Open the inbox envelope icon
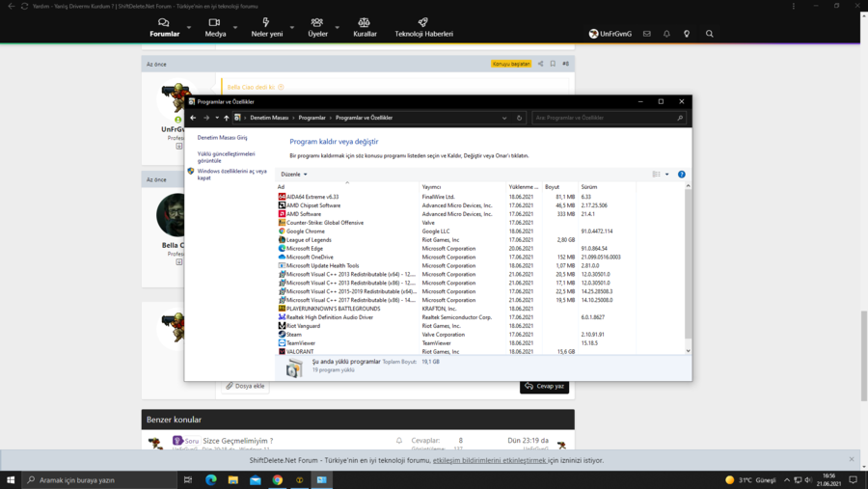 (x=647, y=34)
